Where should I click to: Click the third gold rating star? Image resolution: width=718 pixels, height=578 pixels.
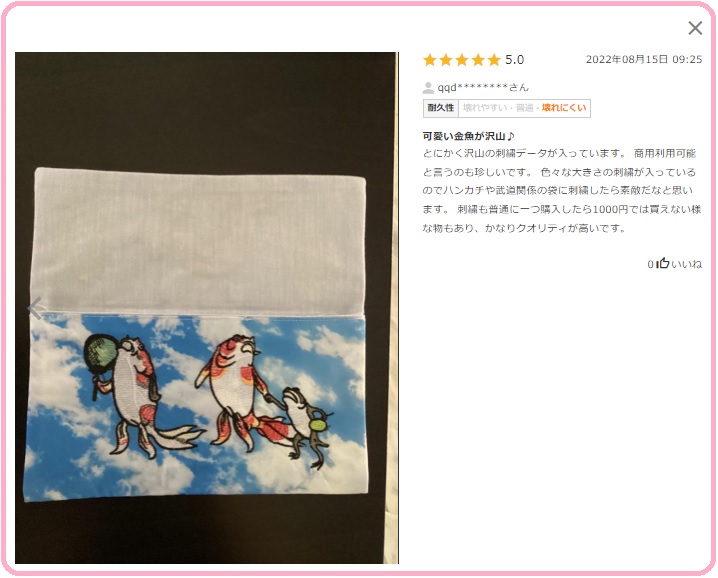pyautogui.click(x=462, y=60)
